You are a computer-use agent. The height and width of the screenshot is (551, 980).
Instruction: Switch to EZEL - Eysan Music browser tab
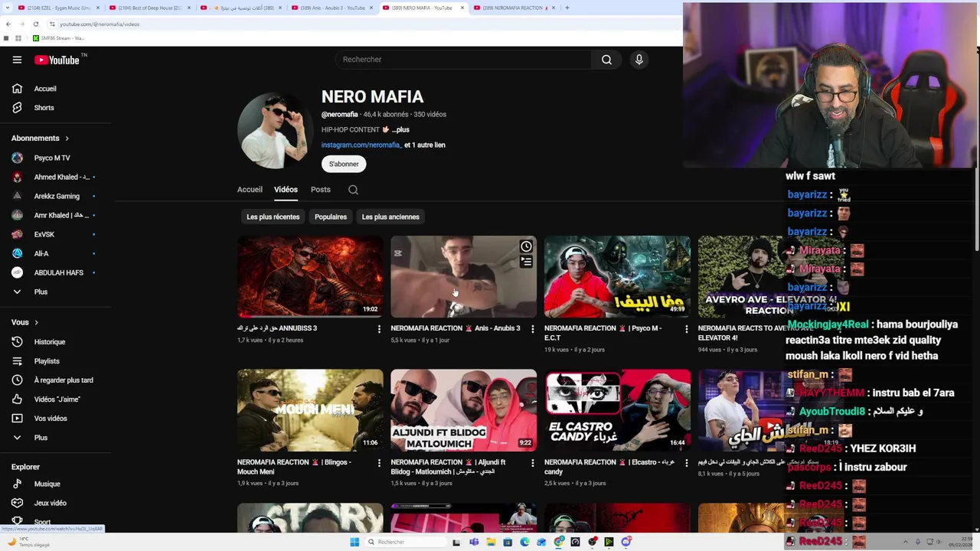tap(57, 8)
